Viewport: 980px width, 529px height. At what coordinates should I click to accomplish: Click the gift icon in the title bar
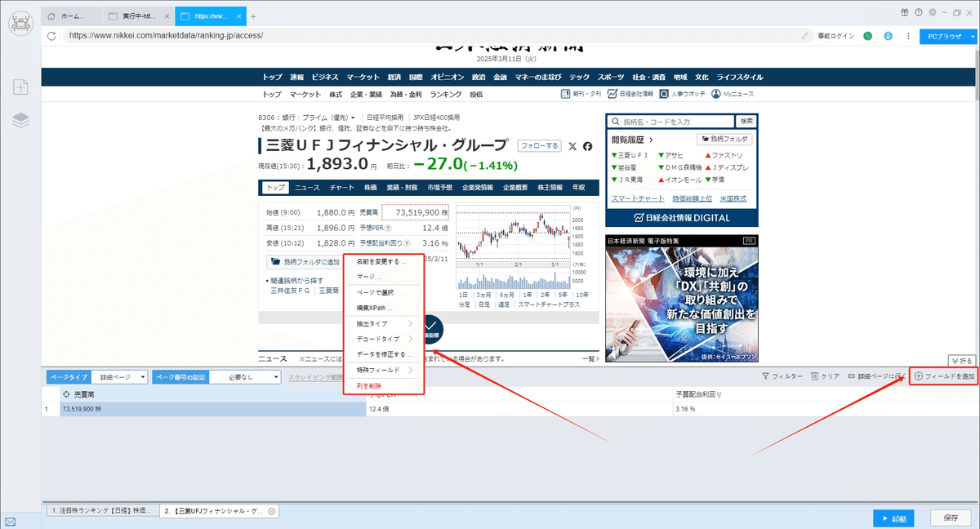[x=905, y=11]
